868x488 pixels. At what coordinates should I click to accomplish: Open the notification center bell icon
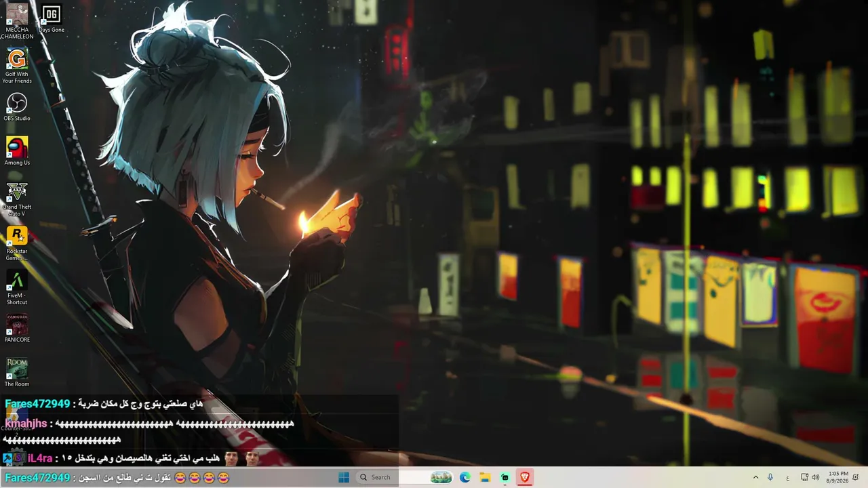[856, 477]
